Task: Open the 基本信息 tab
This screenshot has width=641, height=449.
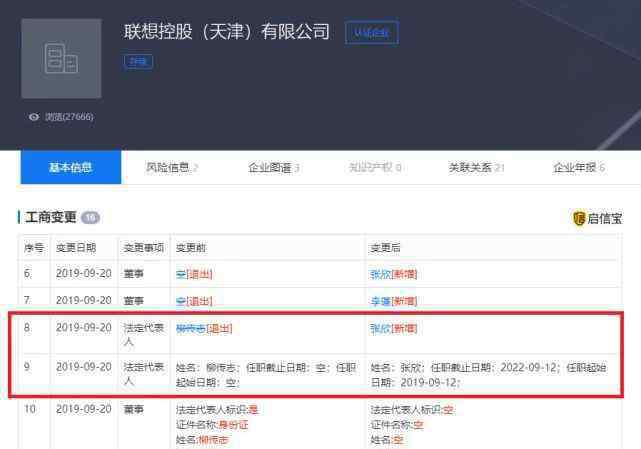Action: 71,167
